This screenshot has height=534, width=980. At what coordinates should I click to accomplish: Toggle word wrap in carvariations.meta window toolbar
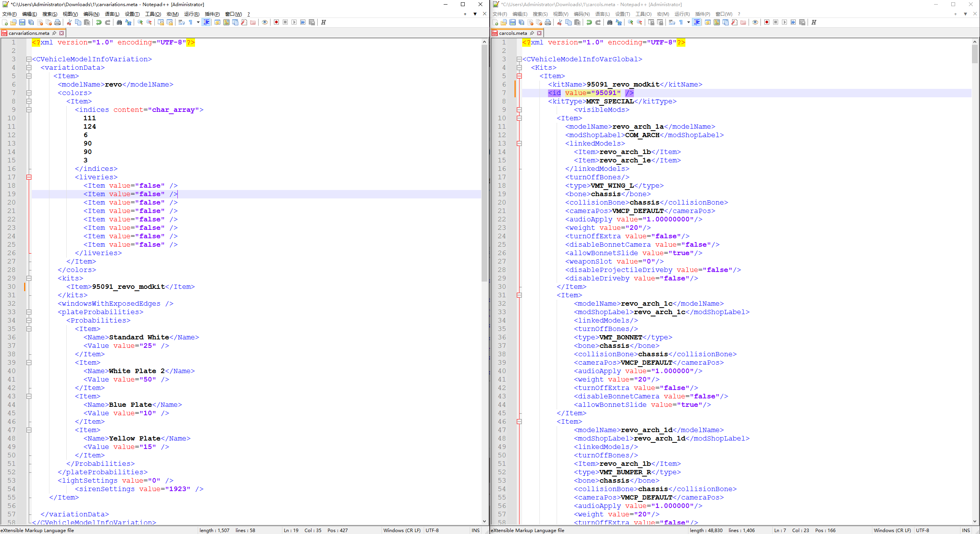181,22
